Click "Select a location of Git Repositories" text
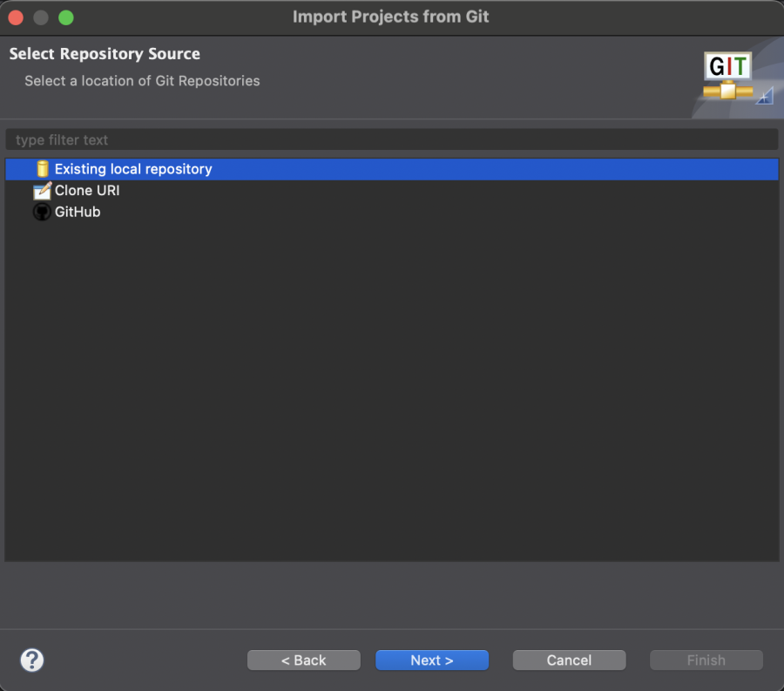This screenshot has height=691, width=784. (142, 81)
